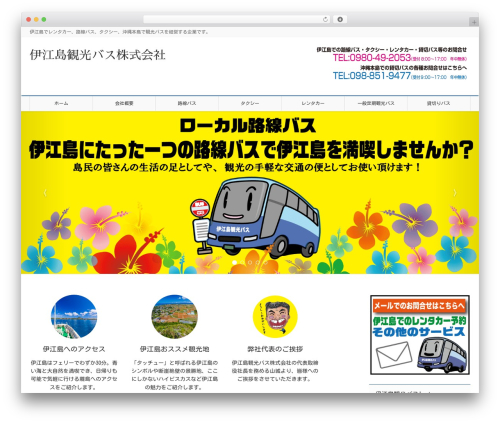Open the レンタカー menu item
500x423 pixels.
point(313,104)
